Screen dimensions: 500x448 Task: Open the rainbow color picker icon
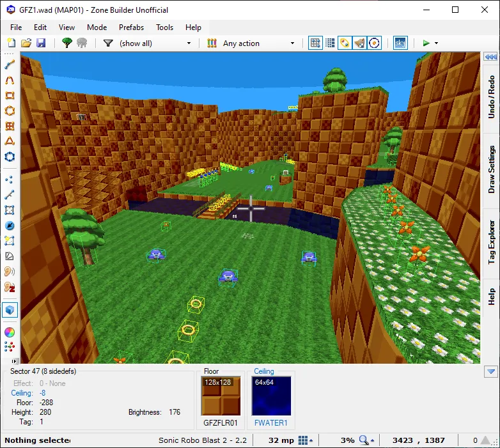[10, 332]
